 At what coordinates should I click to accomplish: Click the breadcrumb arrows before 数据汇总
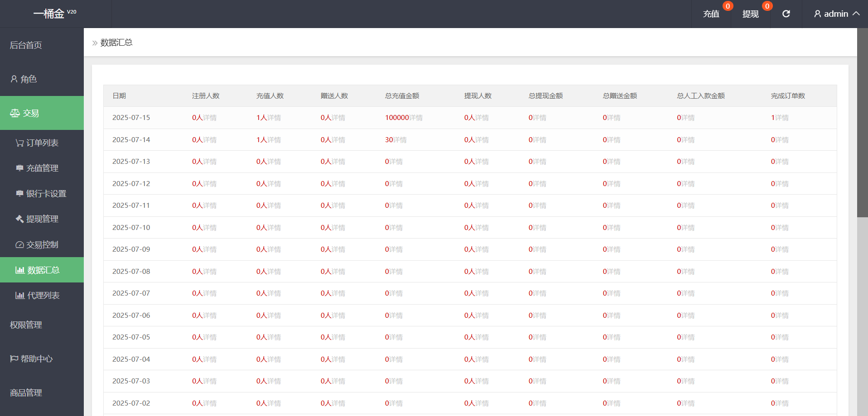pyautogui.click(x=95, y=43)
